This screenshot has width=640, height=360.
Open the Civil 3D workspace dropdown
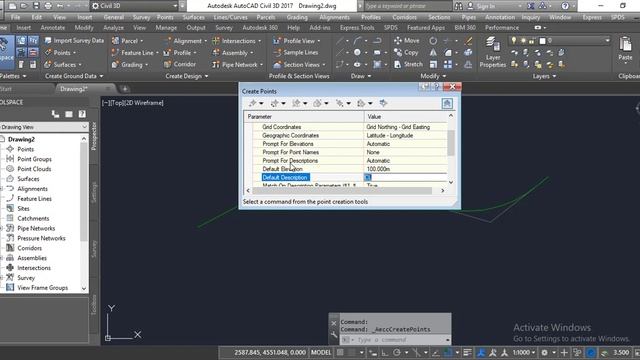135,6
